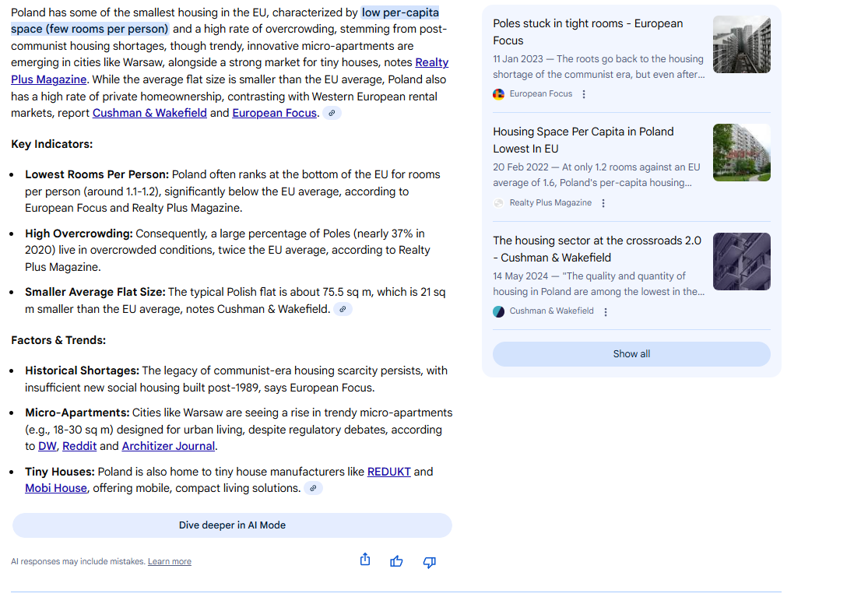Click the '11 Jan 2023' article snippet
This screenshot has height=611, width=868.
click(x=599, y=66)
